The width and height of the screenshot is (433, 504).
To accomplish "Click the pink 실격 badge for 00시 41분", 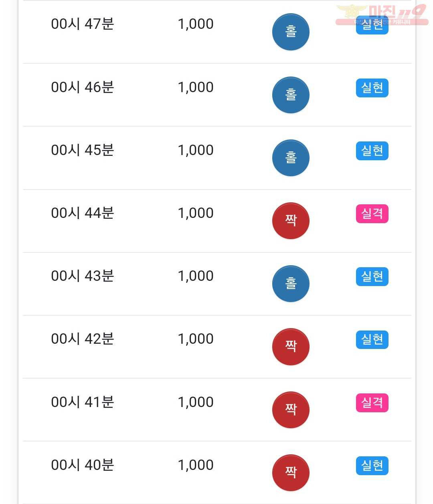I will click(372, 403).
